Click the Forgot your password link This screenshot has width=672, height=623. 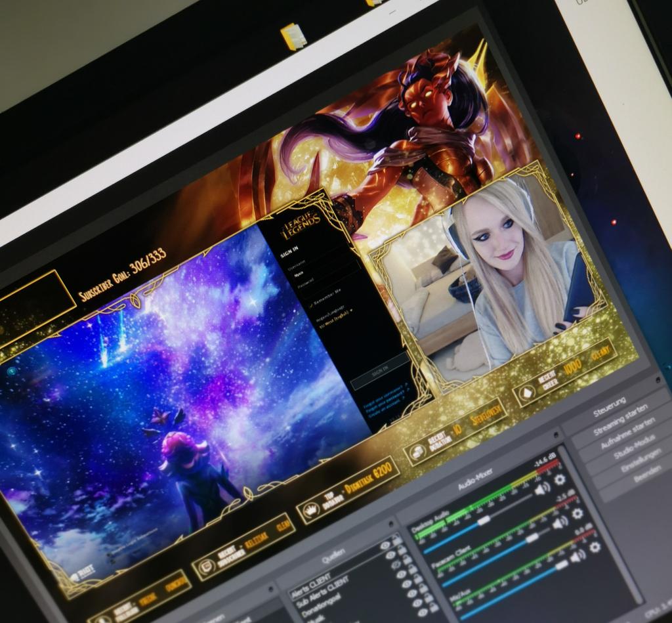coord(387,399)
